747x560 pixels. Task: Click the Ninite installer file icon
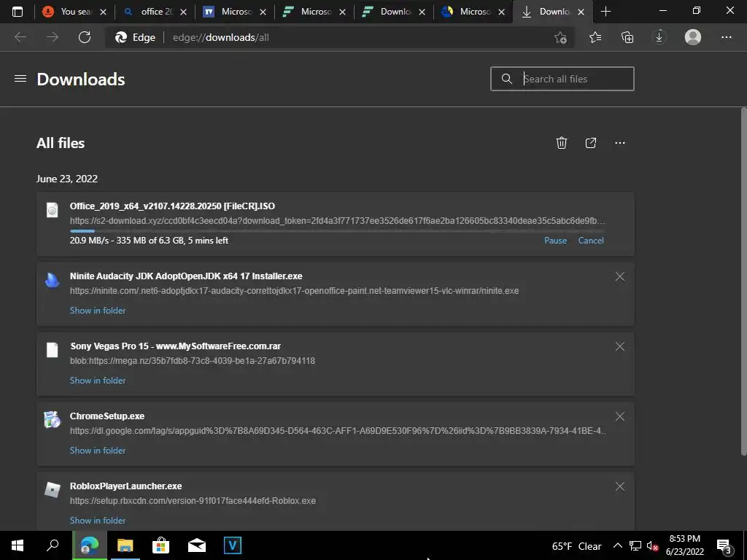[53, 280]
